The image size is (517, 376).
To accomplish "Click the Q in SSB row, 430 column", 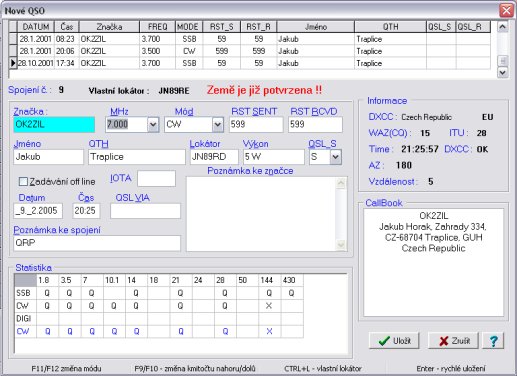I will (291, 293).
